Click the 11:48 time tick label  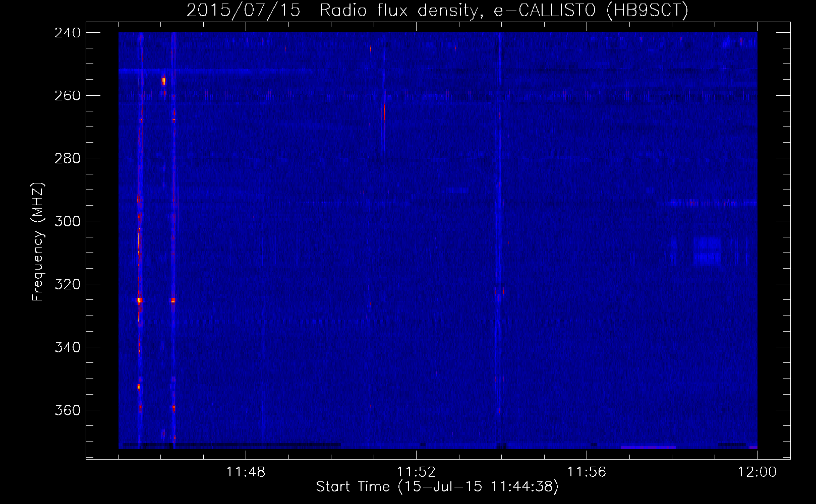pos(246,472)
